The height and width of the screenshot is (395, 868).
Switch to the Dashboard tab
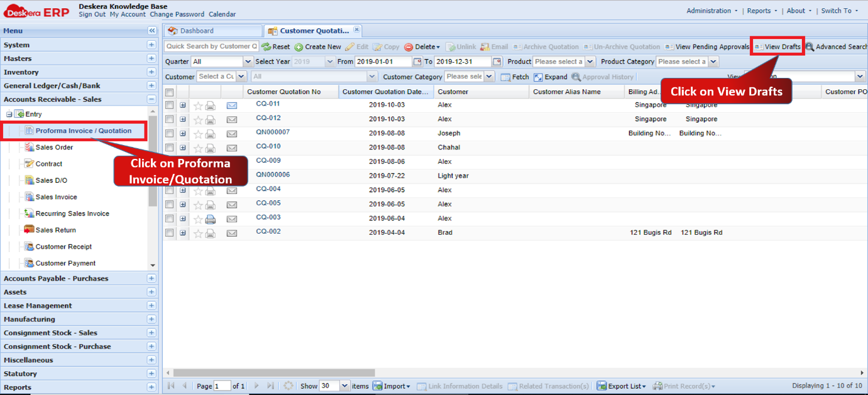click(x=212, y=31)
